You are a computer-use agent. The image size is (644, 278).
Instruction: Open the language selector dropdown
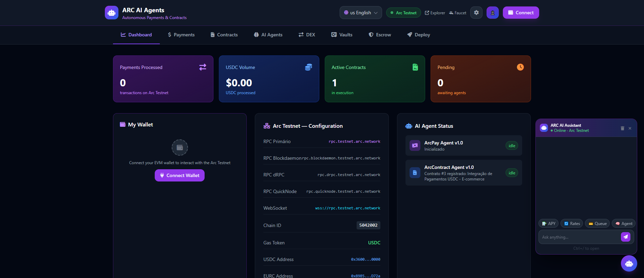pos(360,13)
